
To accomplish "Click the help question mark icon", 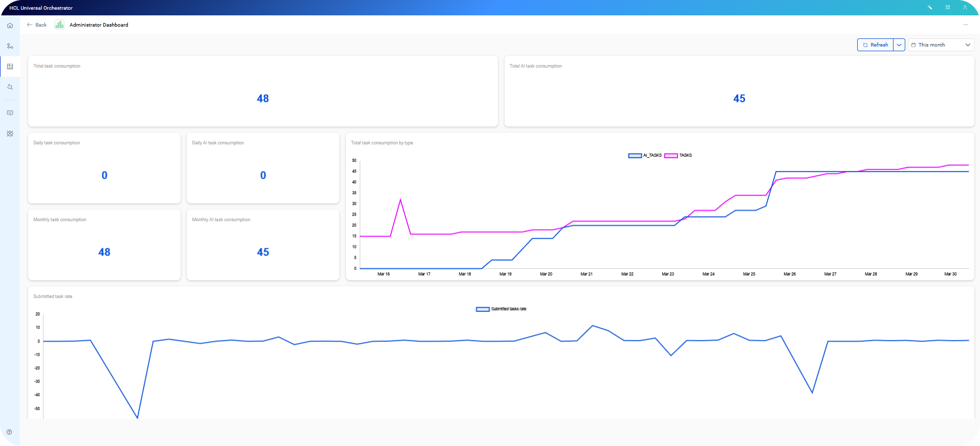I will [x=9, y=432].
